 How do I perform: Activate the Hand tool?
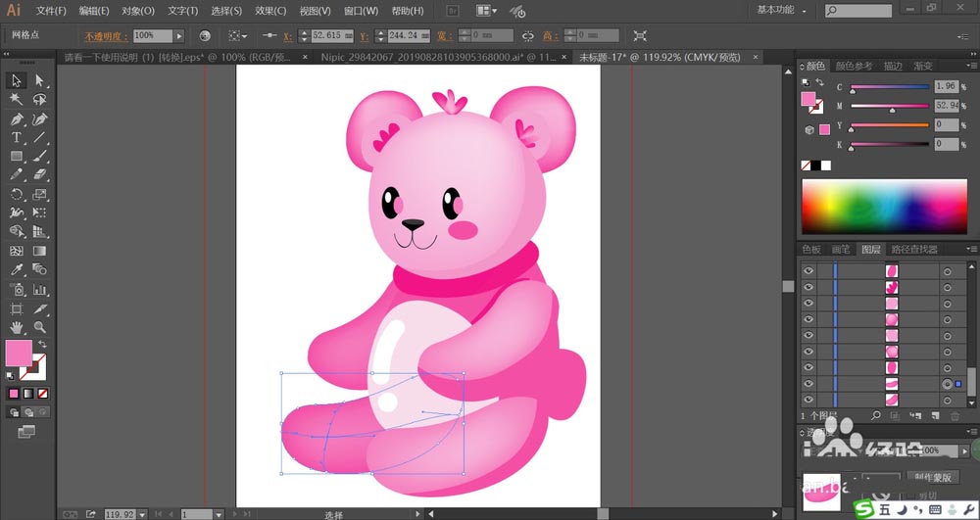17,327
